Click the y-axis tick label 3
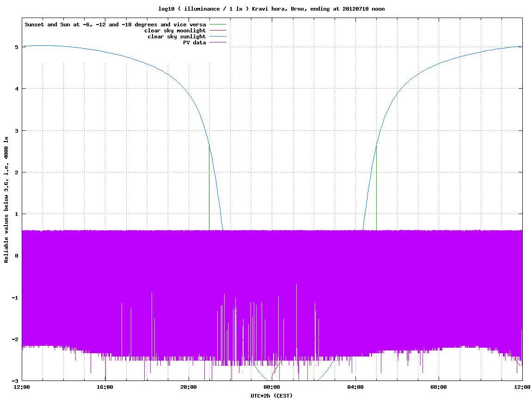 pos(16,131)
